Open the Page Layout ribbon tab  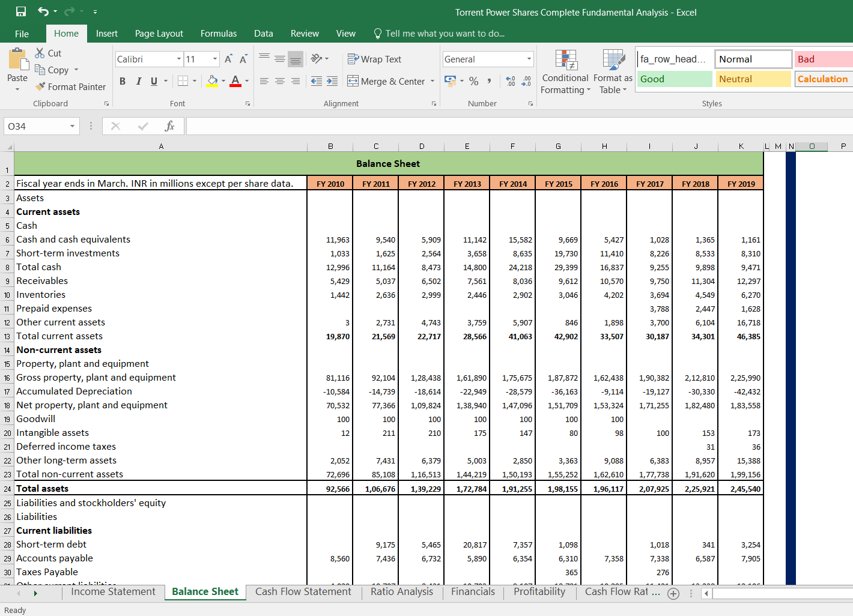[x=159, y=34]
